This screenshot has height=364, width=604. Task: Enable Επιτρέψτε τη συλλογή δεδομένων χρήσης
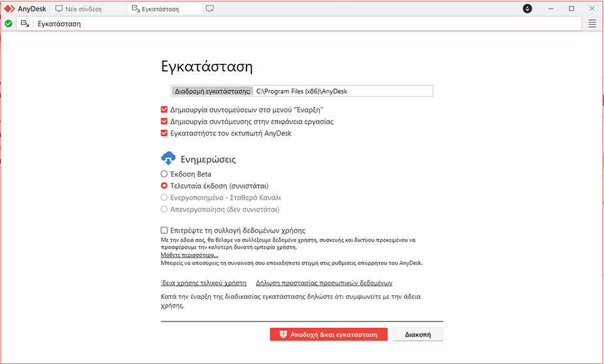(x=164, y=231)
